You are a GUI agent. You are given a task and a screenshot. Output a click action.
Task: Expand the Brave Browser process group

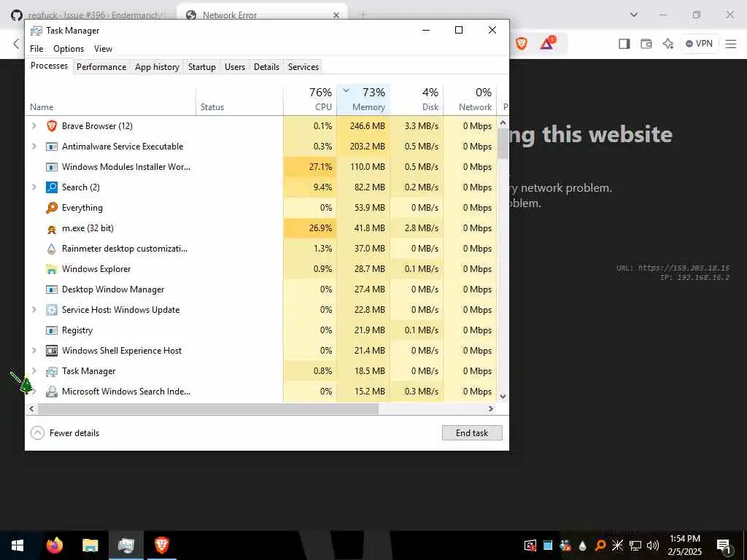click(x=34, y=126)
